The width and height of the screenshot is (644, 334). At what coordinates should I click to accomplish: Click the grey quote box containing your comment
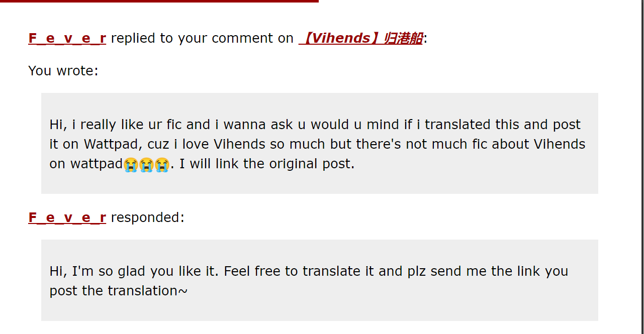coord(320,143)
